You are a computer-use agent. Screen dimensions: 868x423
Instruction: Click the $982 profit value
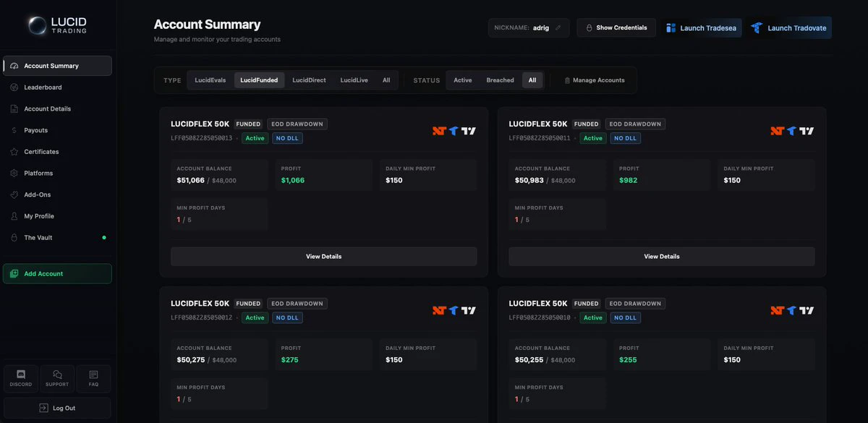click(x=629, y=180)
